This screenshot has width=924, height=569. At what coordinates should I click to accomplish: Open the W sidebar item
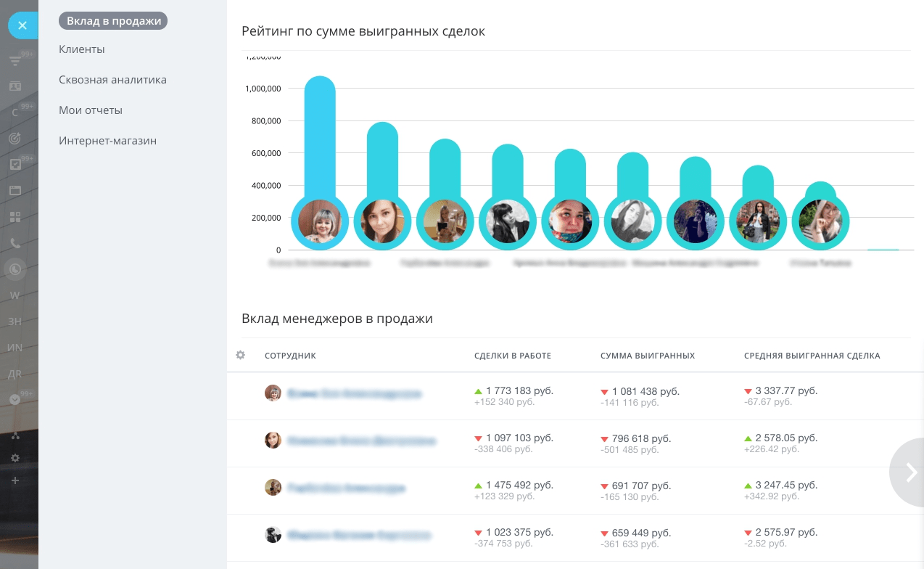point(15,295)
